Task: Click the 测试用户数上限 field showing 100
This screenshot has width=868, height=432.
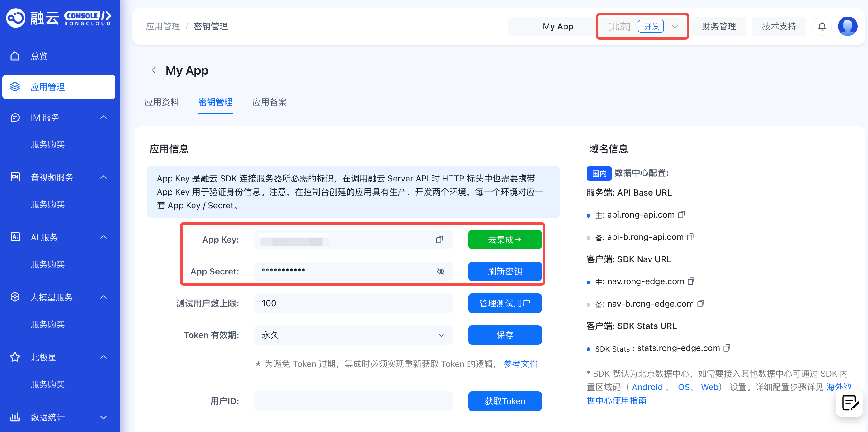Action: click(353, 304)
